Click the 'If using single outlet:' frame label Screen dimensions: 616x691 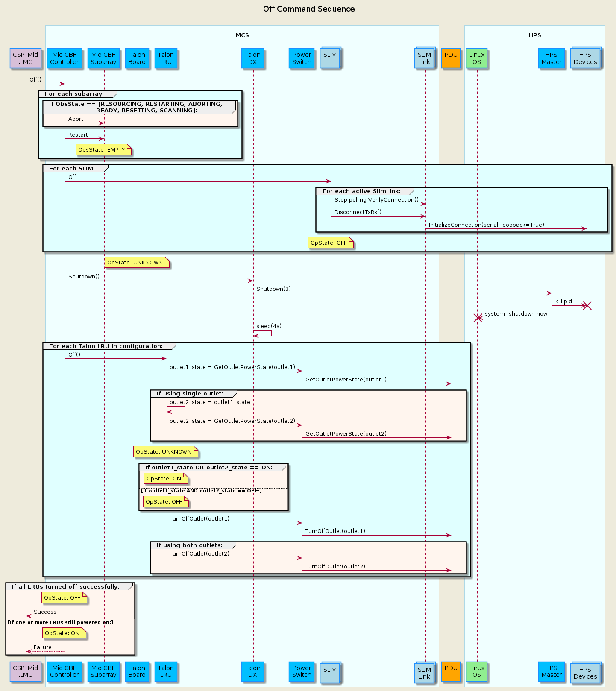[190, 393]
